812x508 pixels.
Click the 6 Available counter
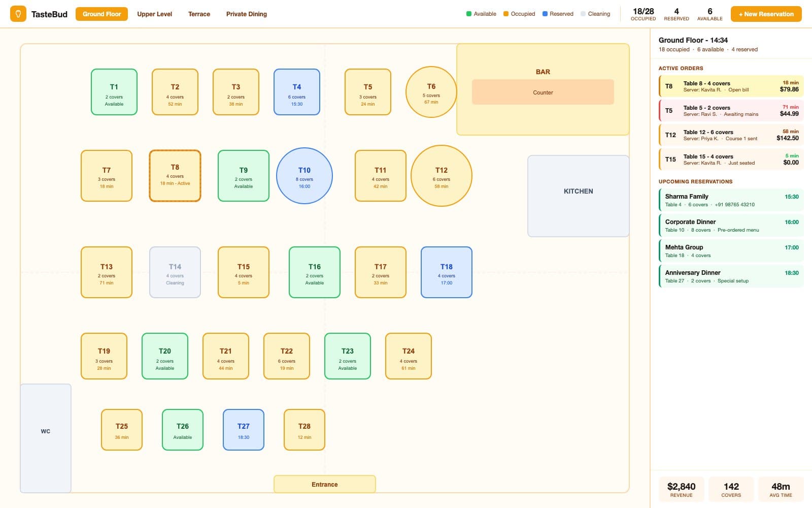point(709,14)
